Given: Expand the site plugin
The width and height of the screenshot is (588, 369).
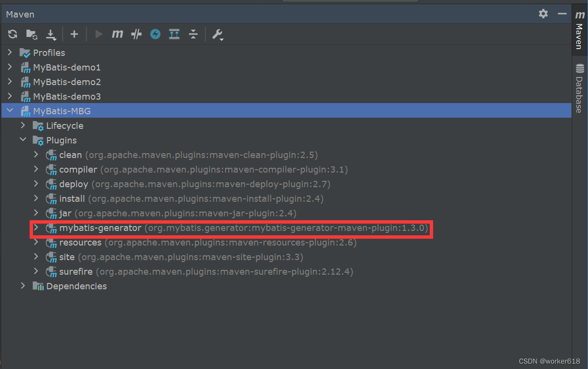Looking at the screenshot, I should pos(36,257).
